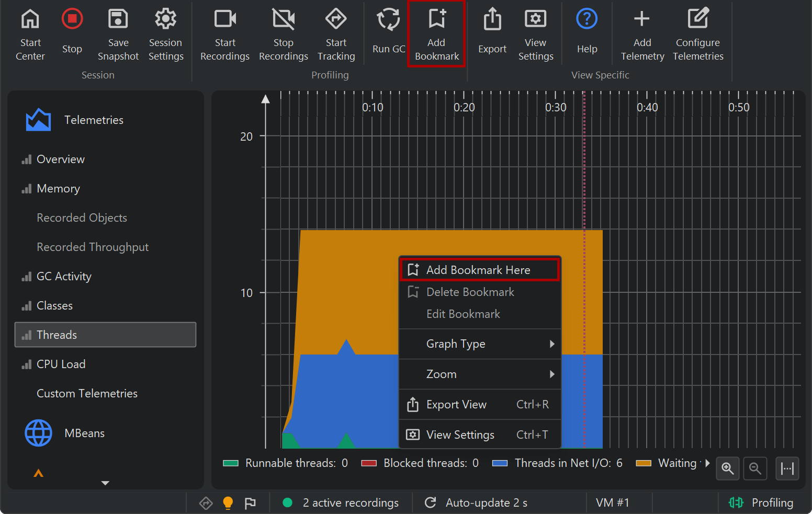812x514 pixels.
Task: Click the zoom out magnifier button
Action: 755,468
